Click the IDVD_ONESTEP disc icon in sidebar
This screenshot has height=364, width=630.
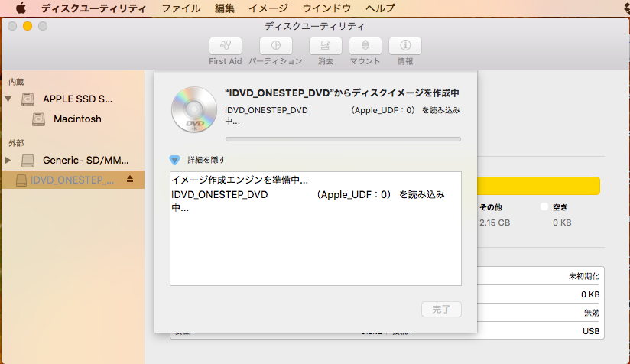coord(21,180)
